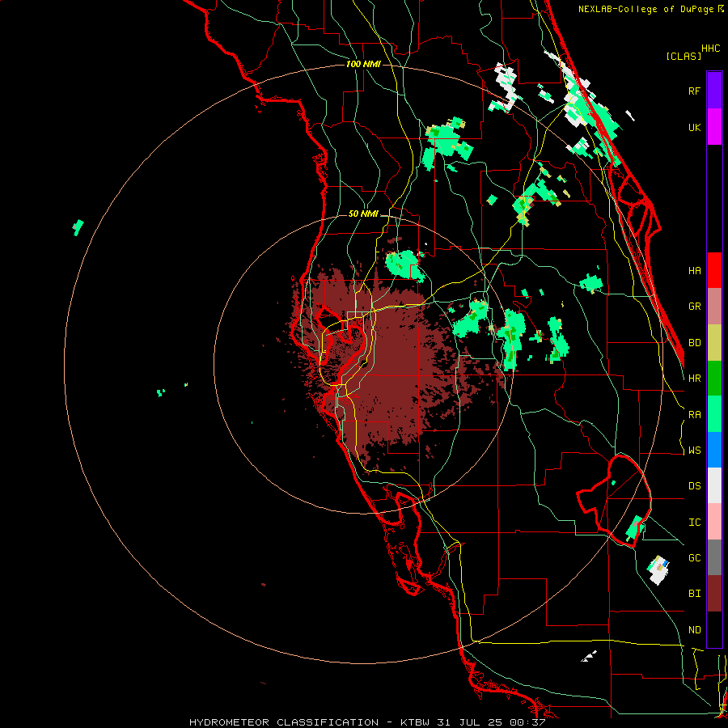The height and width of the screenshot is (728, 728).
Task: Click the HA red legend swatch
Action: pyautogui.click(x=714, y=270)
